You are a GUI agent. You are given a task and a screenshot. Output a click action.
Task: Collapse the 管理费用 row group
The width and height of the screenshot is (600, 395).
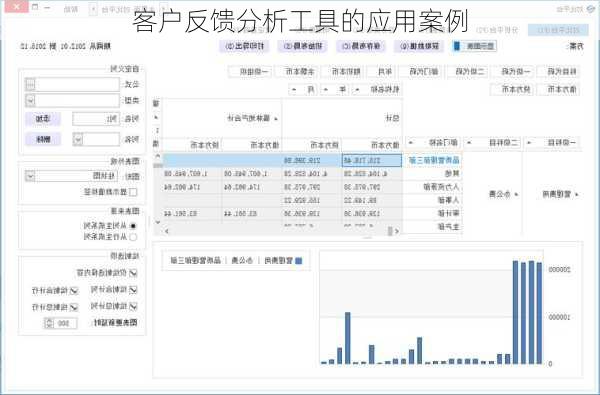[576, 195]
